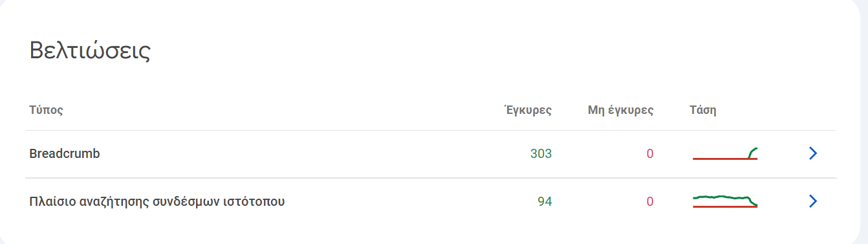
Task: Expand the sitelinks searchbox row chevron arrow
Action: [x=813, y=201]
